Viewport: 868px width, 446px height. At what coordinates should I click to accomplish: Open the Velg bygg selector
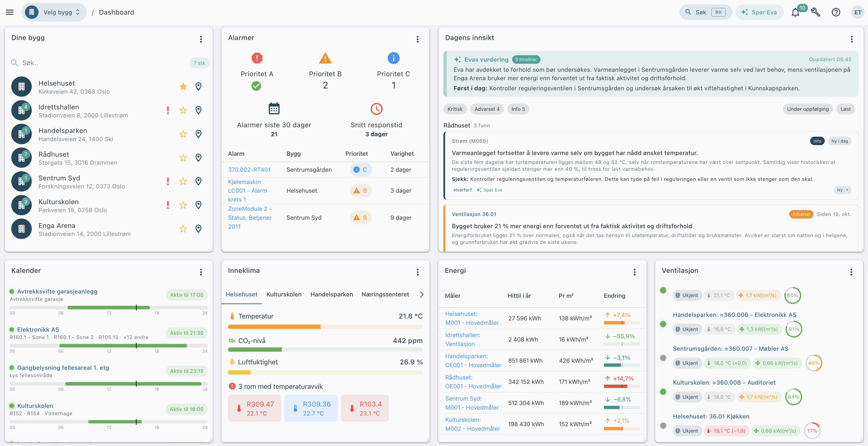click(x=54, y=12)
